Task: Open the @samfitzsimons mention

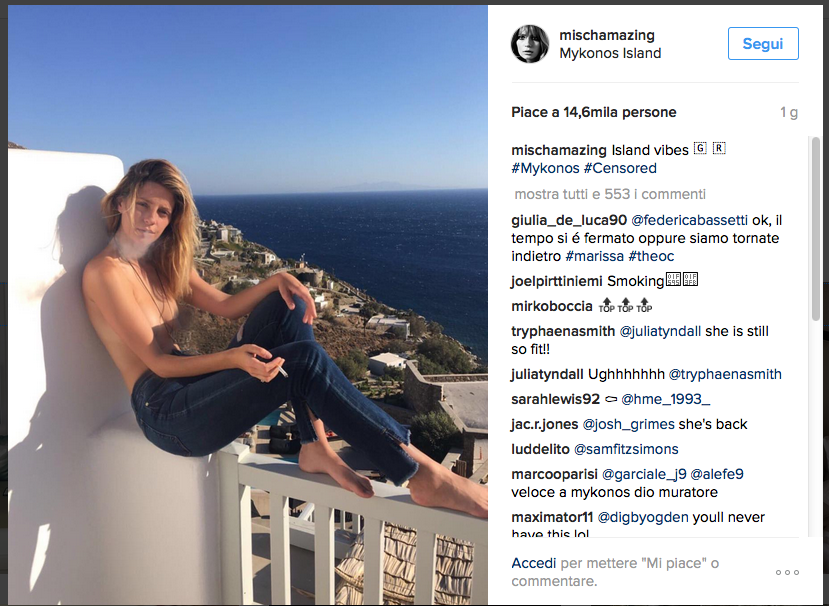Action: tap(626, 449)
